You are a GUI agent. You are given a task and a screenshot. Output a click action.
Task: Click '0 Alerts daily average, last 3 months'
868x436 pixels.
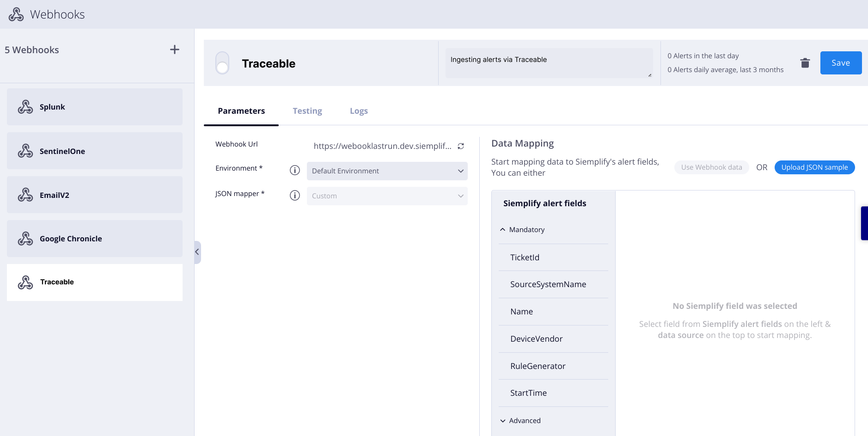pyautogui.click(x=726, y=70)
